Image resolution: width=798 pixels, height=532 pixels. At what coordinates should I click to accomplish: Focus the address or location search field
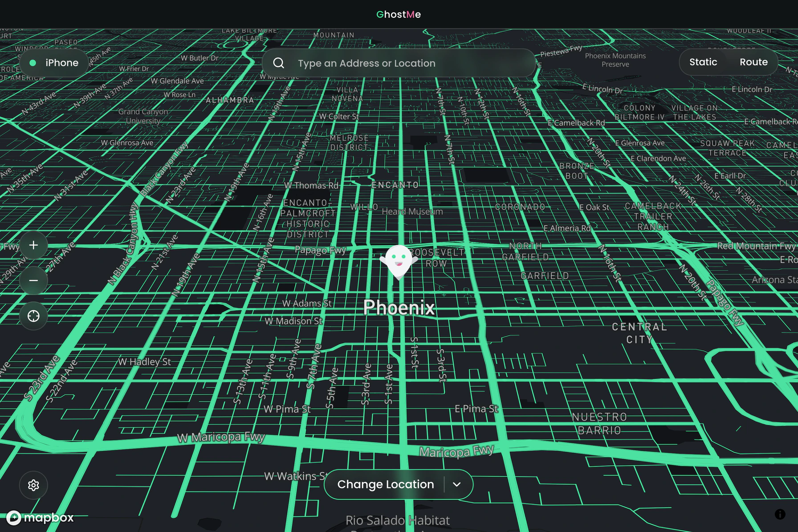pos(399,63)
